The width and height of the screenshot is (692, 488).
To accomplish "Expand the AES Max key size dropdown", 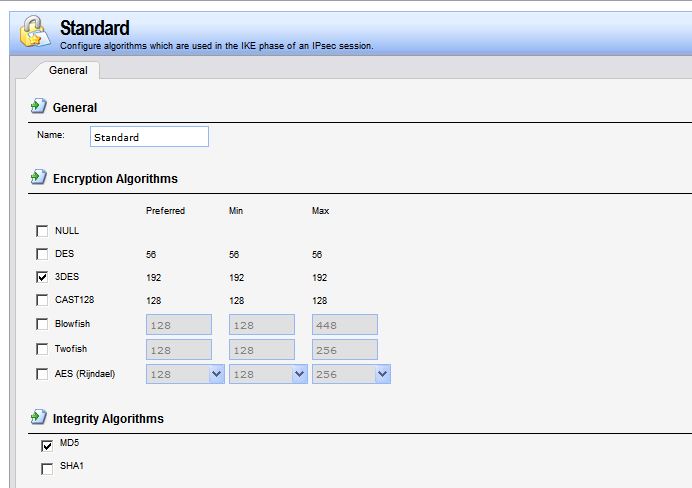I will (381, 374).
